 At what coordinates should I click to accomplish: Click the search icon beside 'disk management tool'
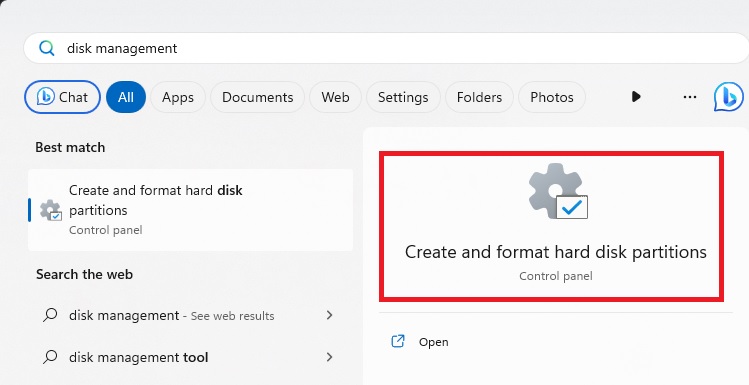[x=50, y=357]
